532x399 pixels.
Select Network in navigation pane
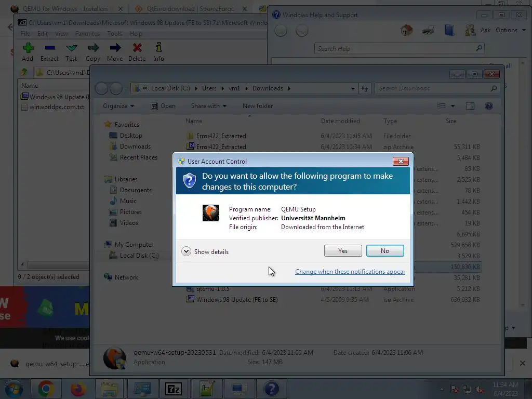(121, 277)
